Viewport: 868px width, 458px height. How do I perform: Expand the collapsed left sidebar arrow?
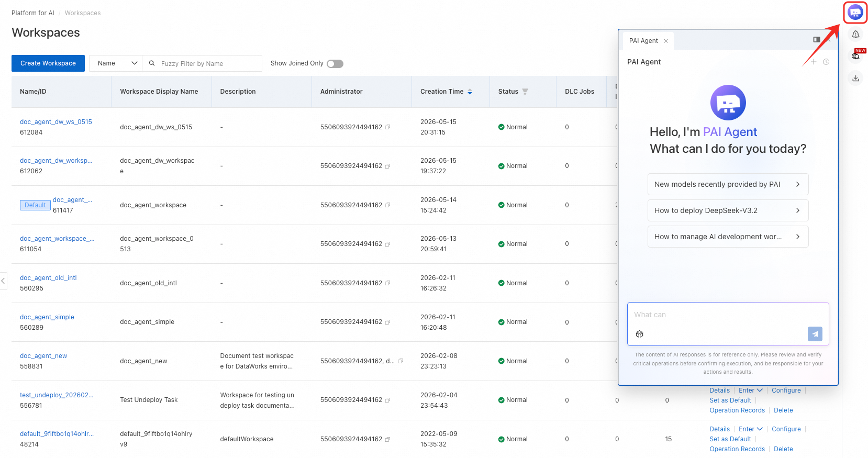[x=3, y=281]
